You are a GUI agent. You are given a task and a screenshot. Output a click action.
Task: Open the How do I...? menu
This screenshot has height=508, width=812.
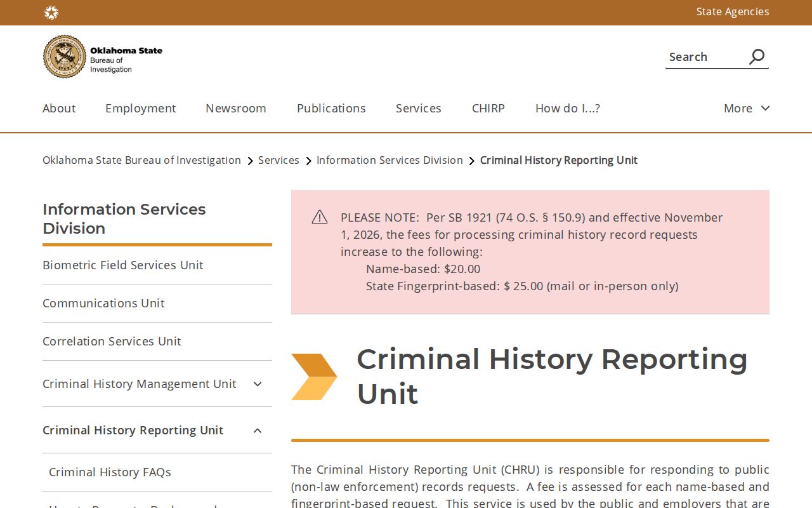(568, 108)
